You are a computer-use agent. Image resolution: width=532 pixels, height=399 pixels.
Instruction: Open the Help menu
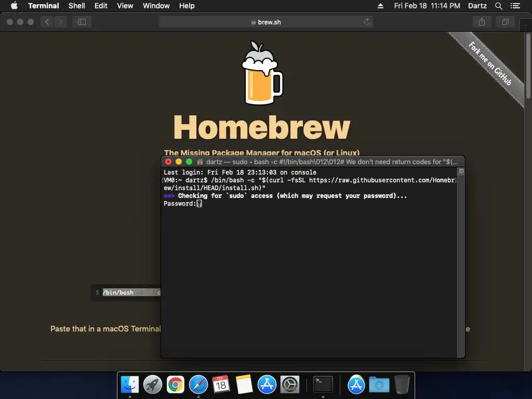(x=187, y=6)
